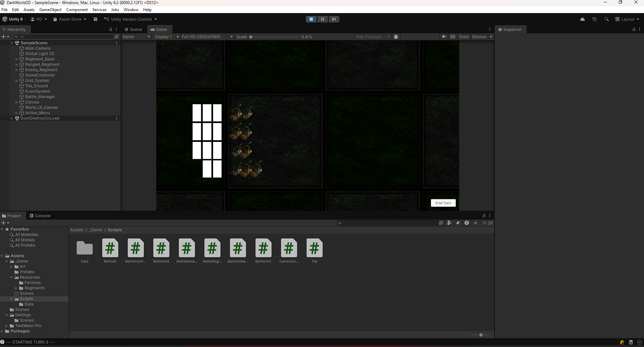This screenshot has height=347, width=644.
Task: Open Inspector panel three-dot options menu
Action: 640,29
